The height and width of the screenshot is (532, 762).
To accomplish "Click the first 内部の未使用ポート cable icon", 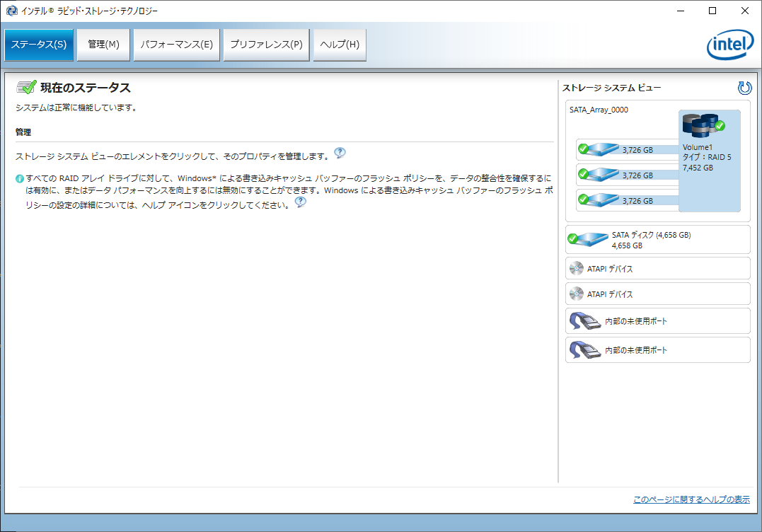I will [x=585, y=321].
